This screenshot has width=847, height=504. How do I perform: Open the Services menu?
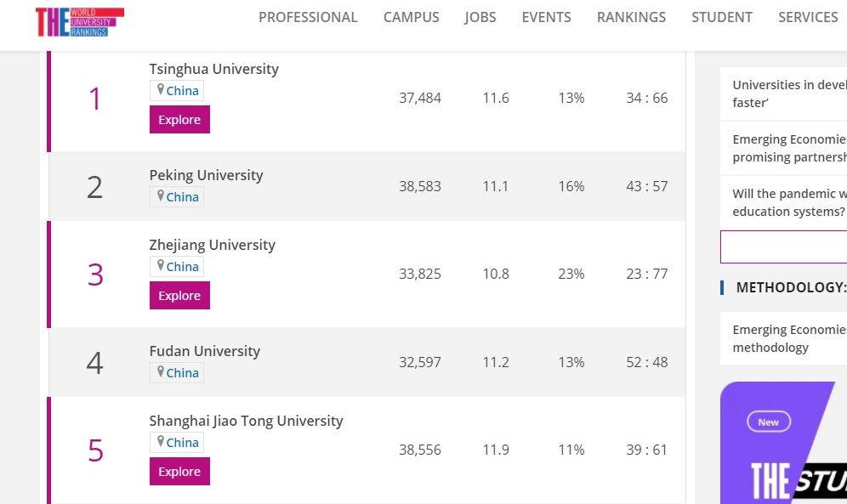(808, 17)
